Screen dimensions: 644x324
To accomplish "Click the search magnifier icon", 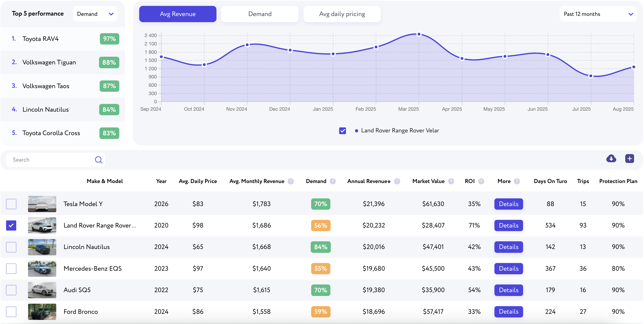I will pos(99,160).
